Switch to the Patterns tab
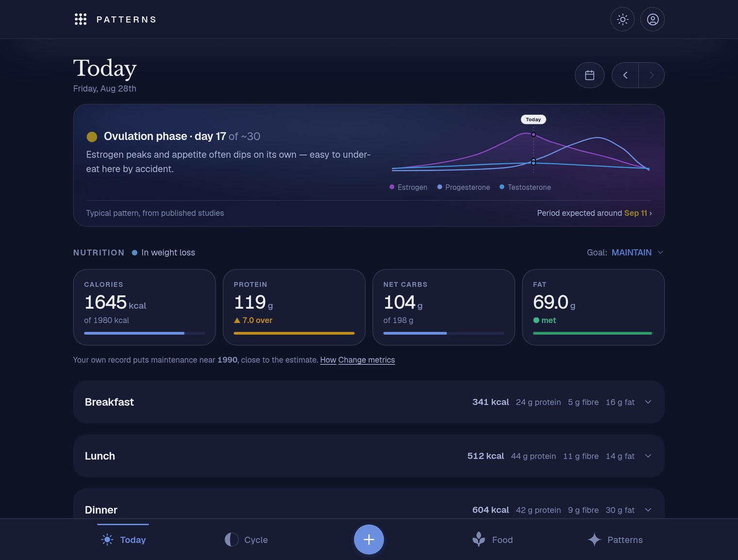 tap(615, 540)
